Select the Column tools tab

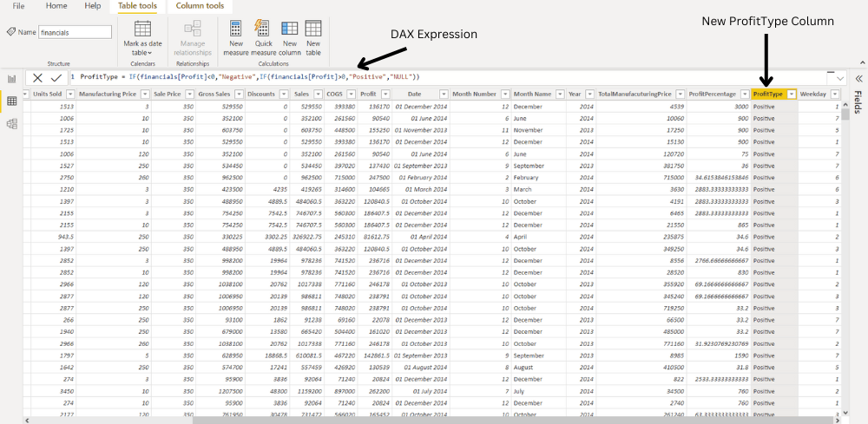click(x=200, y=6)
